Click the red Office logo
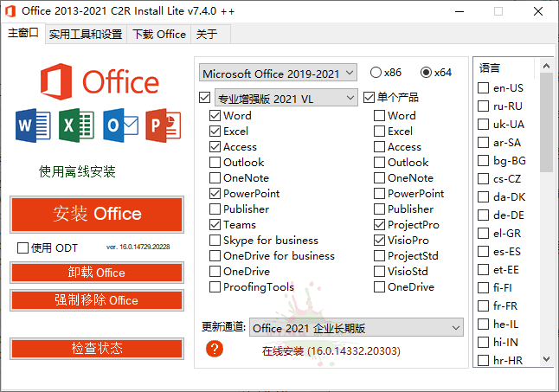The image size is (559, 392). click(x=55, y=81)
